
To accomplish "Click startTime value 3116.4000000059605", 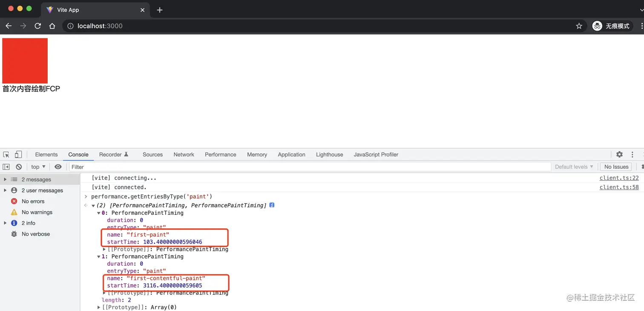I will click(172, 285).
